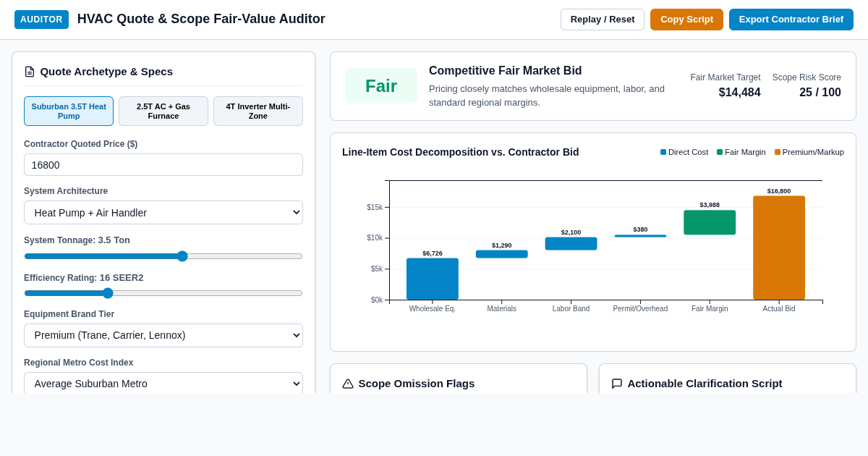Click the Replay / Reset button

tap(603, 20)
